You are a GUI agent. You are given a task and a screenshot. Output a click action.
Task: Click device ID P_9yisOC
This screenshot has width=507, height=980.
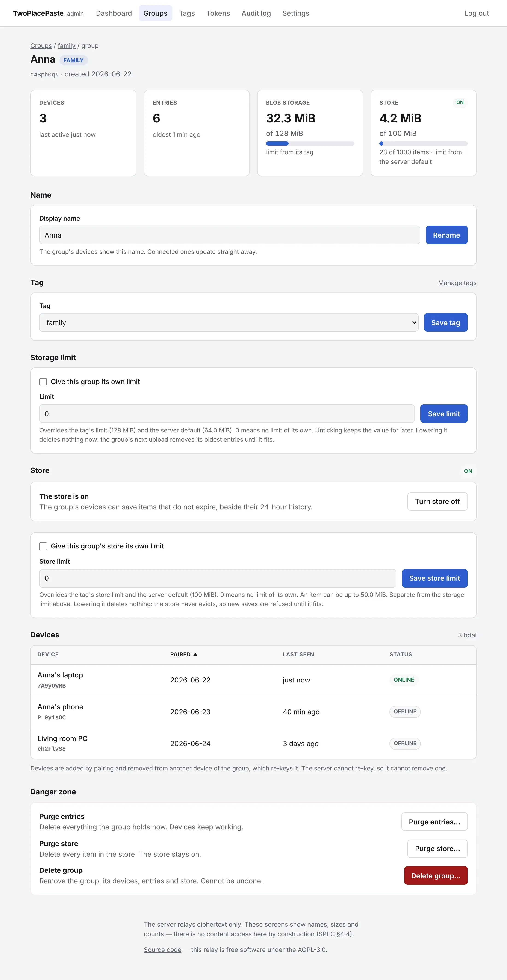(x=51, y=717)
